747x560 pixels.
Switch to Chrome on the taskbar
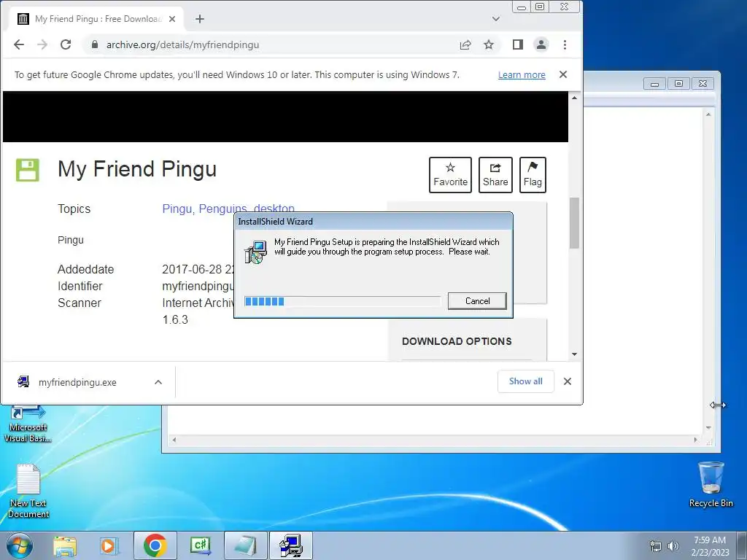point(155,545)
